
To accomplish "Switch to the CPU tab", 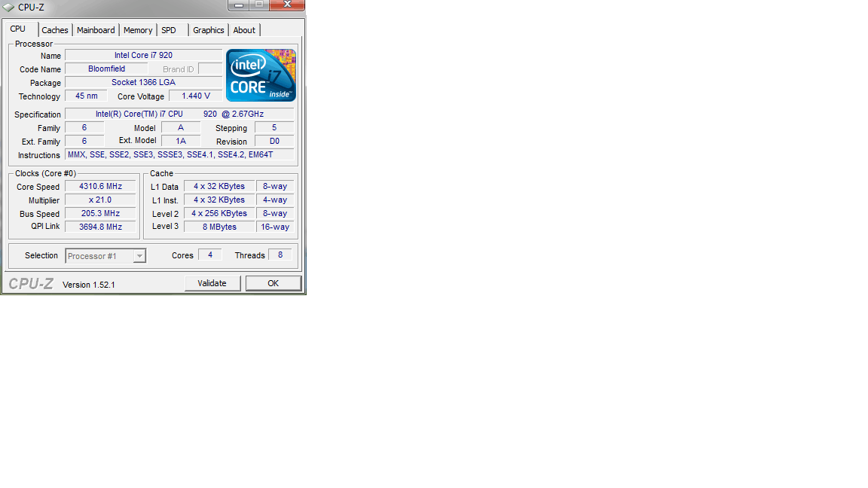I will click(x=18, y=29).
